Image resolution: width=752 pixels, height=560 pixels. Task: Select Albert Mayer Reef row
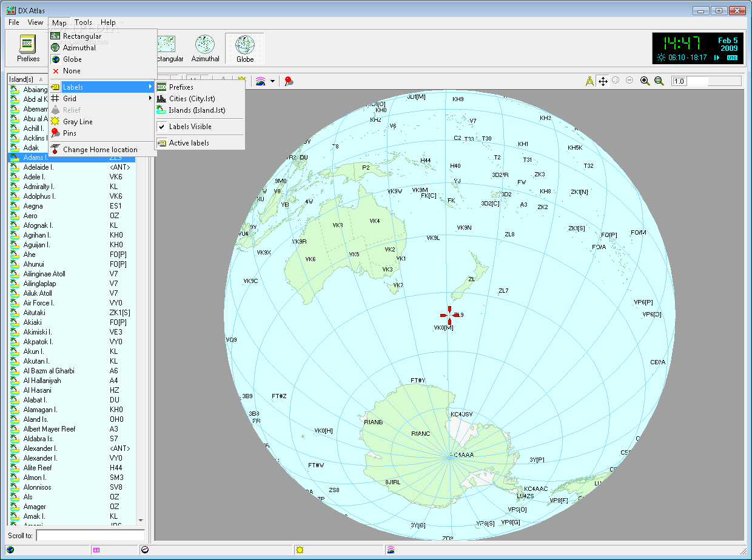tap(72, 429)
